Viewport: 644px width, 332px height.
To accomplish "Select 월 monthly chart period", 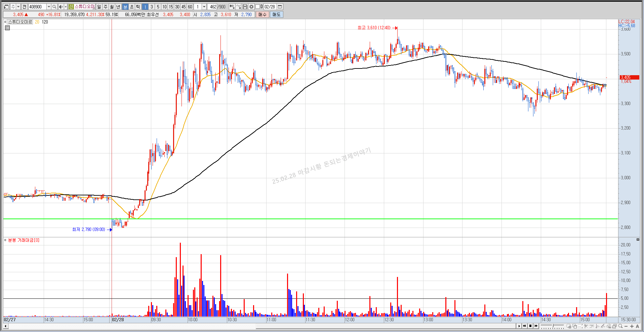I will tap(112, 7).
